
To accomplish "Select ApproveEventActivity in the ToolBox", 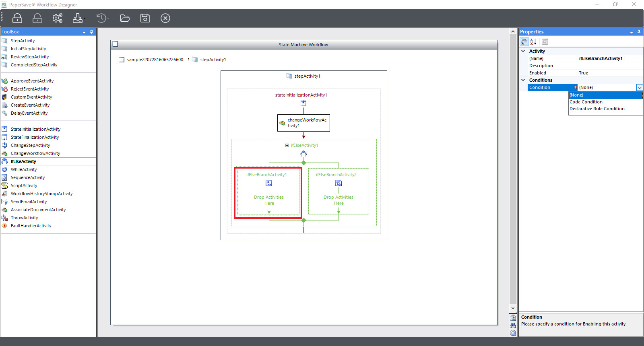I will (48, 81).
